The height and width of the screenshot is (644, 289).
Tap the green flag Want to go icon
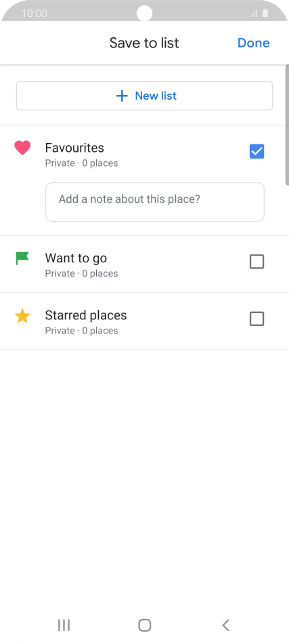pyautogui.click(x=22, y=258)
